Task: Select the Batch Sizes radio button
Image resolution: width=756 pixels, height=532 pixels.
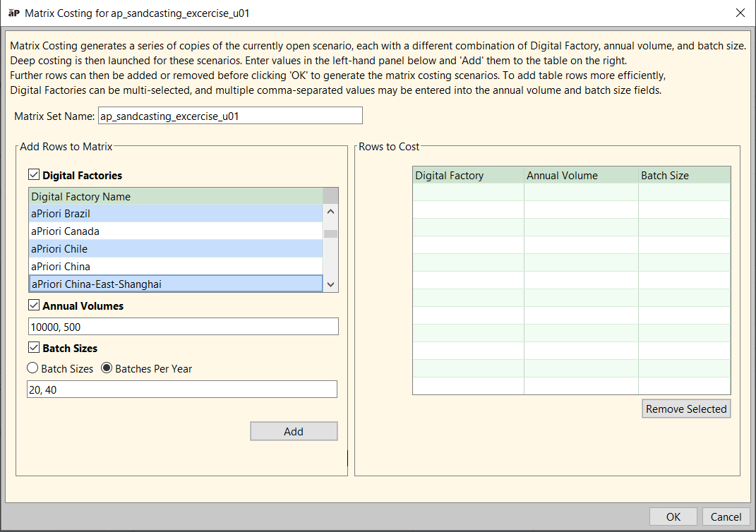Action: click(x=32, y=368)
